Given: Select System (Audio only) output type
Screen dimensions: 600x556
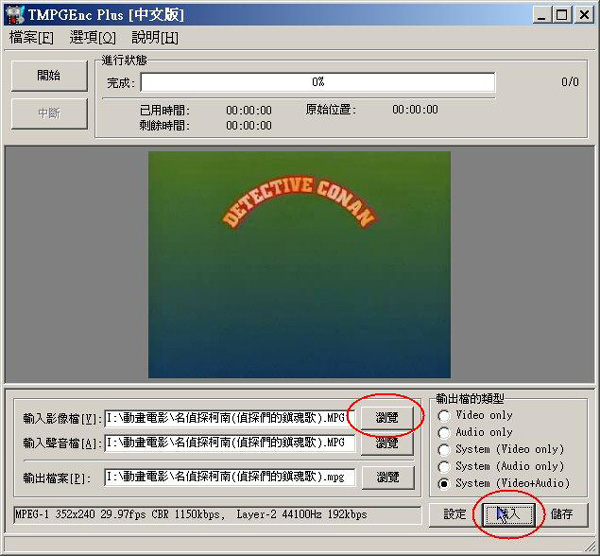Looking at the screenshot, I should (501, 466).
